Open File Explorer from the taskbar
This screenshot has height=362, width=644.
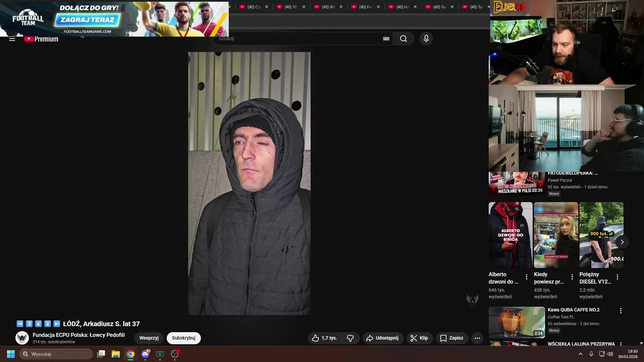coord(116,354)
